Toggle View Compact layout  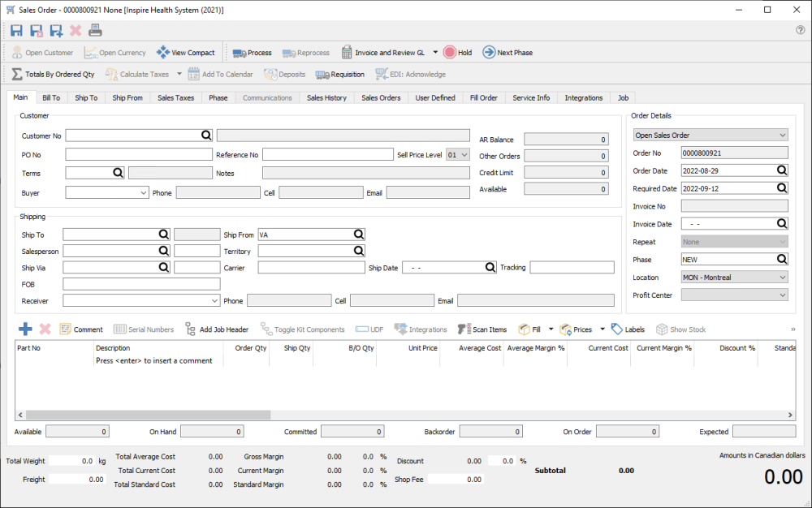(186, 53)
